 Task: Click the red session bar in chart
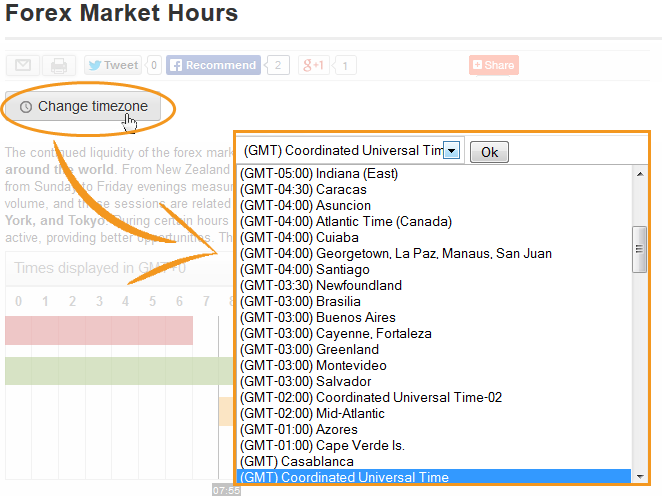pos(98,331)
